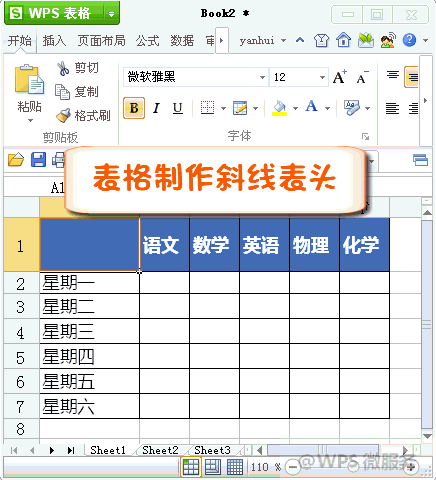The height and width of the screenshot is (480, 436).
Task: Go to next sheet navigation arrow
Action: pyautogui.click(x=52, y=451)
